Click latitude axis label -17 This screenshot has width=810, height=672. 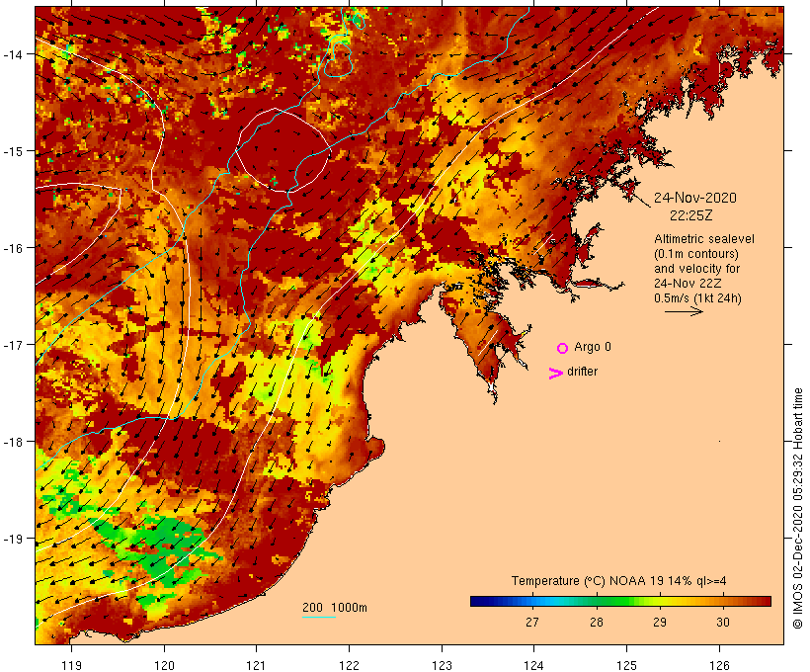[x=13, y=345]
